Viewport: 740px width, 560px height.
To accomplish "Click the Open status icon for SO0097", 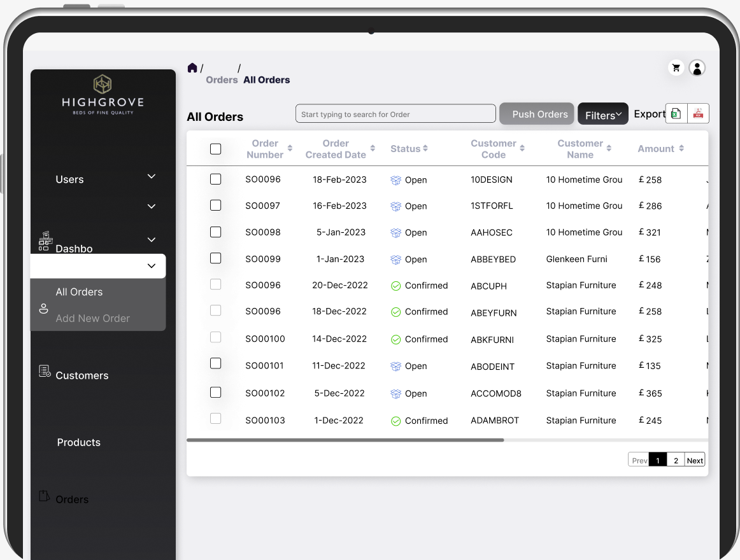I will (x=396, y=206).
